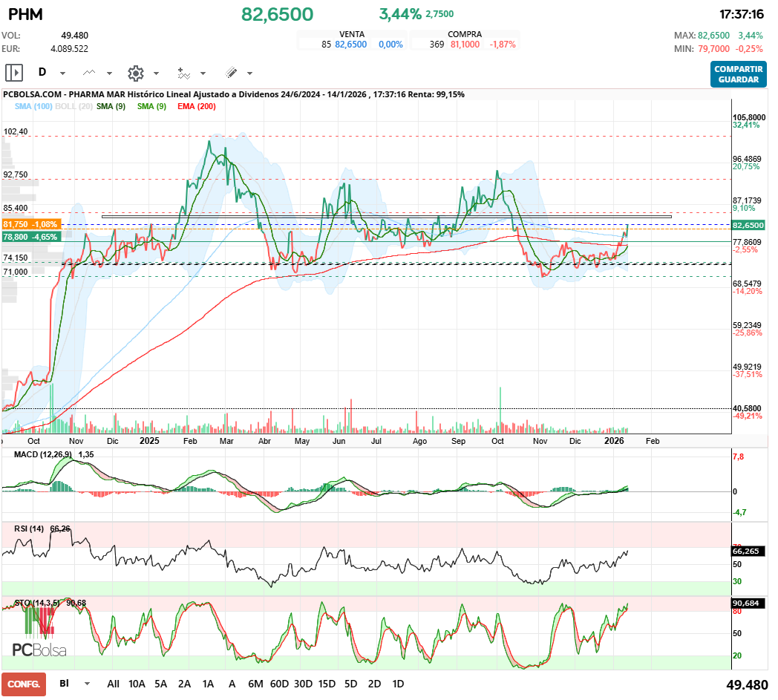Click the line chart type icon
This screenshot has height=700, width=778.
coord(90,73)
